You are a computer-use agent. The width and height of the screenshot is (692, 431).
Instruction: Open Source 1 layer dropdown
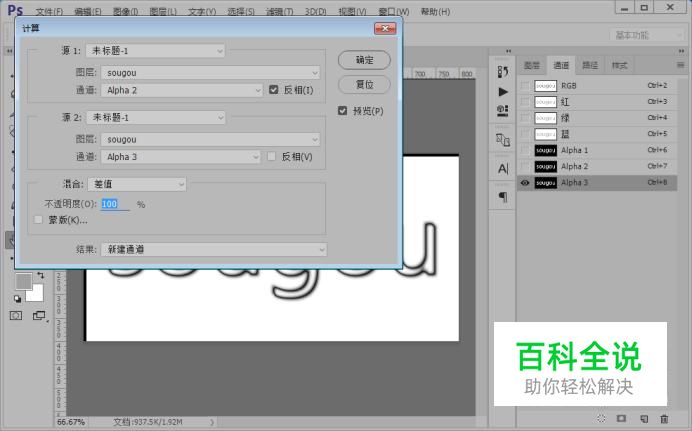click(211, 73)
